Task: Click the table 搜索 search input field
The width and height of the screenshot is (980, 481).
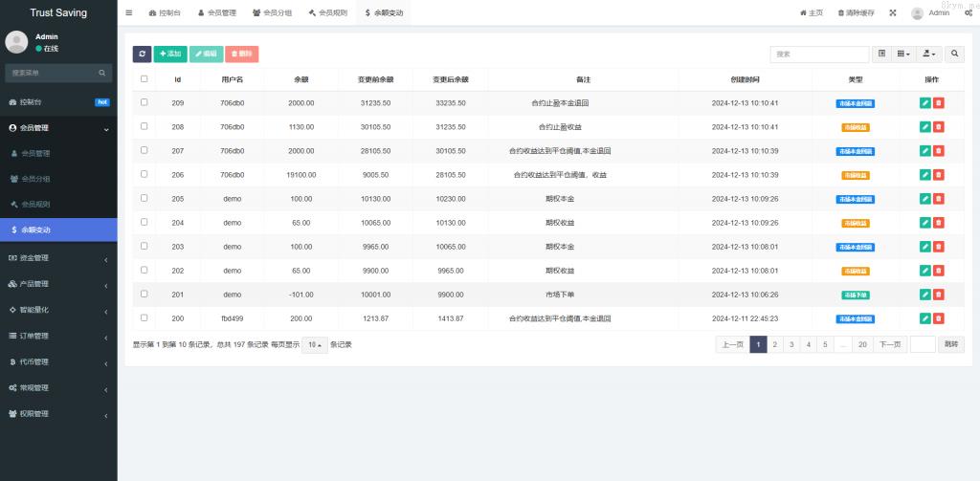Action: pos(819,55)
